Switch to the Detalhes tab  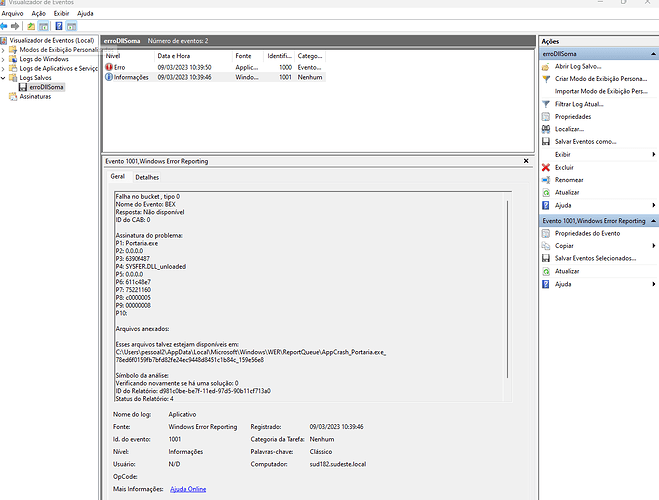tap(147, 177)
